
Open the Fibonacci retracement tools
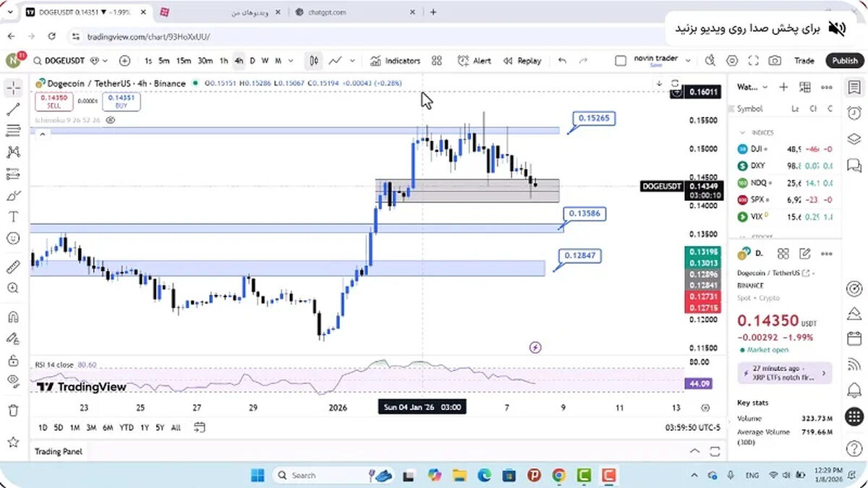(x=13, y=131)
